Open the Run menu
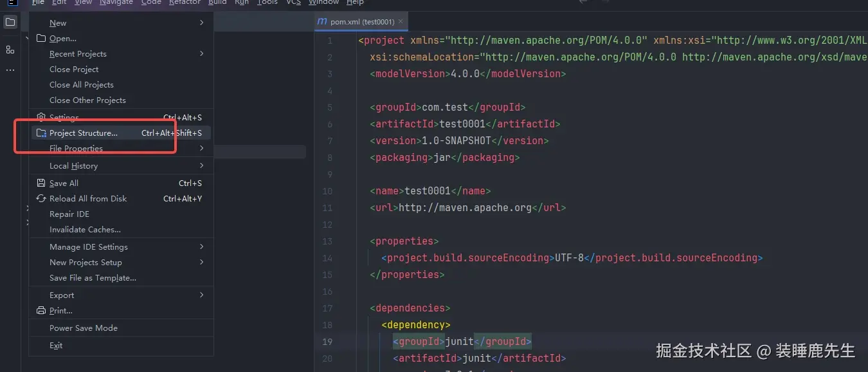 click(x=242, y=3)
